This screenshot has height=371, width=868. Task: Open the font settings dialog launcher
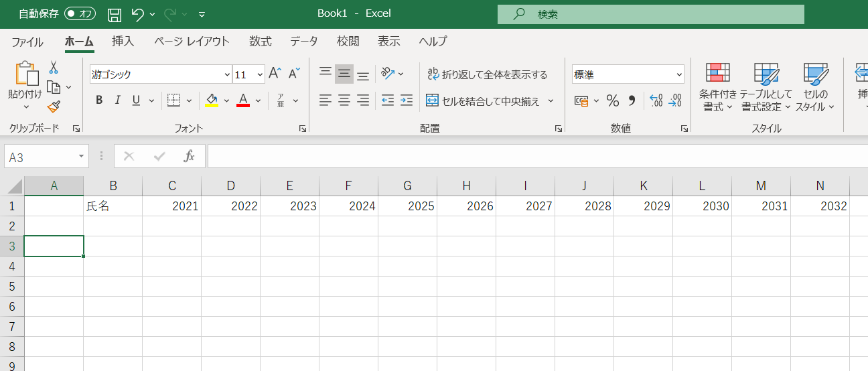(x=303, y=129)
